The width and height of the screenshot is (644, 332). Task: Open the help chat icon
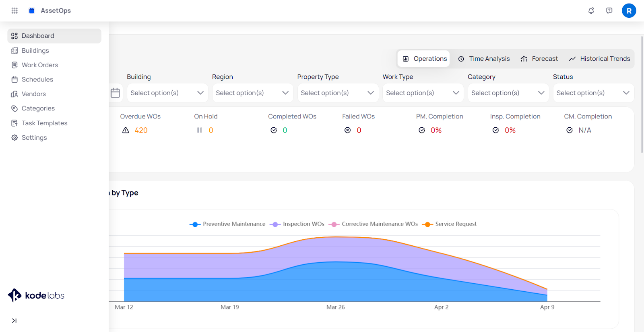point(609,10)
